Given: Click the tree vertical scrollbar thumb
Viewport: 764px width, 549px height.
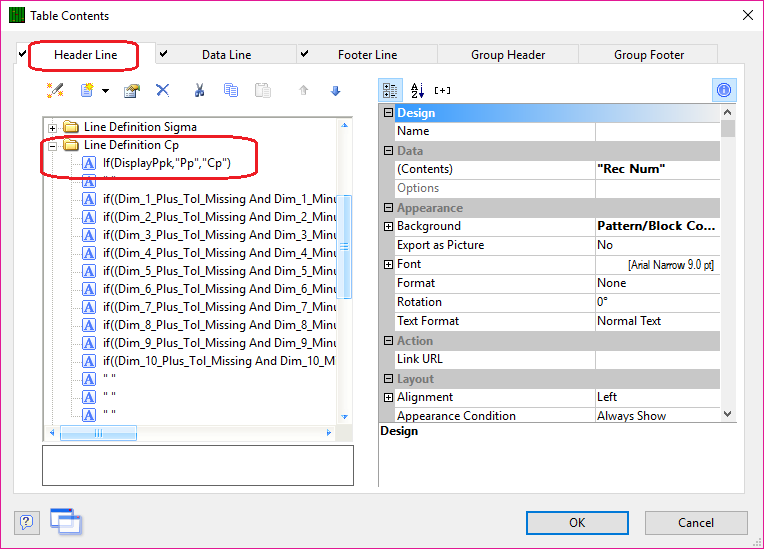Looking at the screenshot, I should click(344, 246).
